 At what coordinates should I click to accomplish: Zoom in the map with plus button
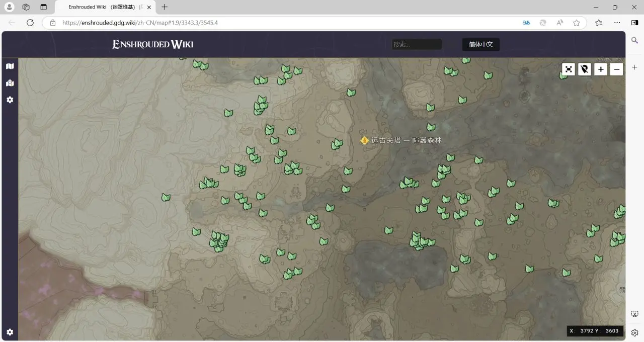(x=601, y=69)
